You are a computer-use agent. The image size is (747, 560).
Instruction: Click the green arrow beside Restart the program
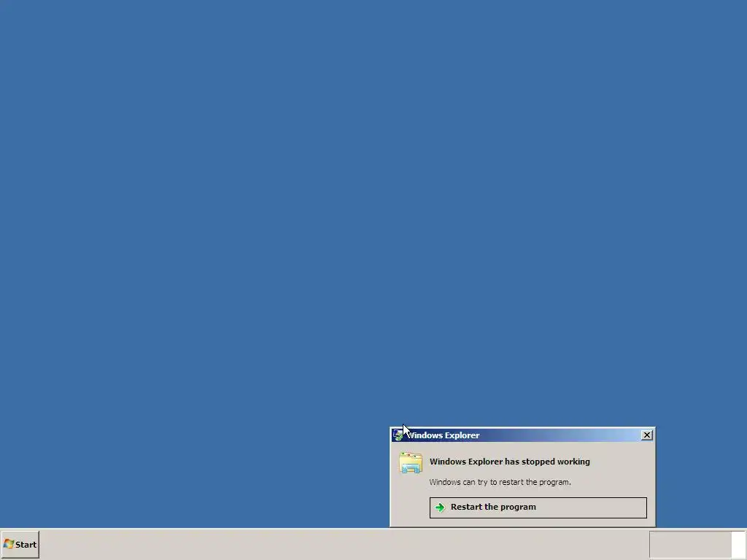point(440,507)
